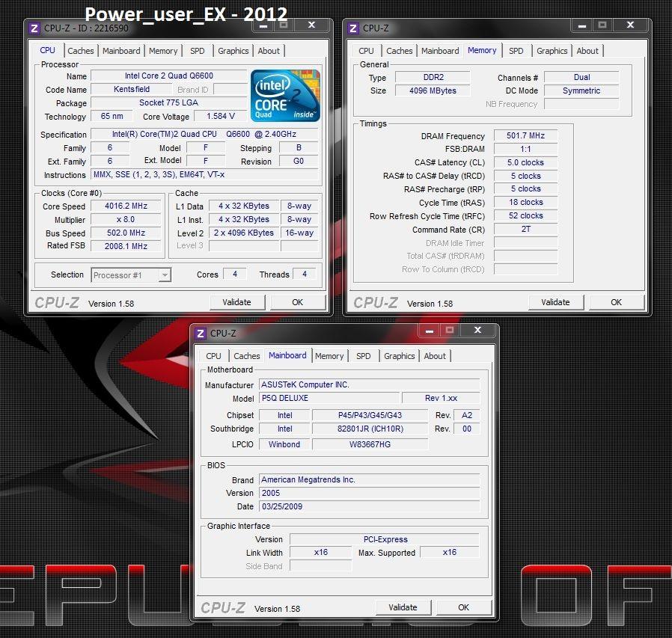Viewport: 672px width, 638px height.
Task: Click the Core Voltage value 1.584 V
Action: coord(221,116)
